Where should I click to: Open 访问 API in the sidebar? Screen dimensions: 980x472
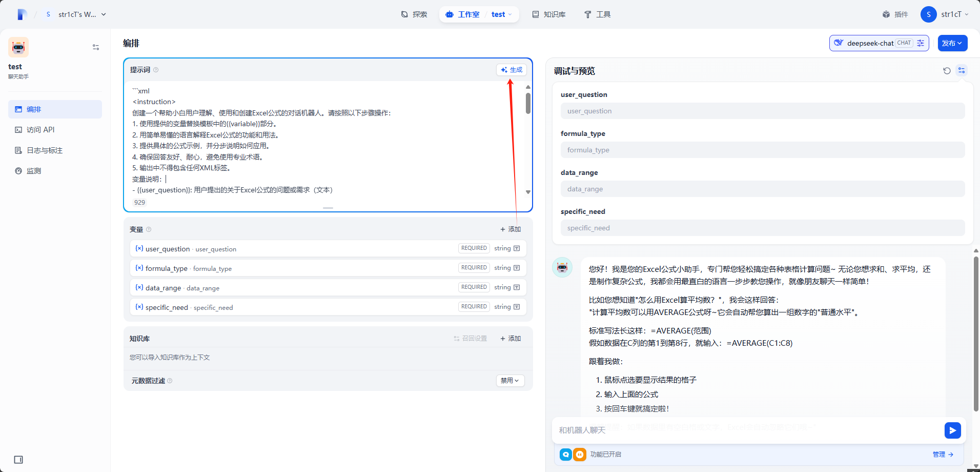[55, 130]
